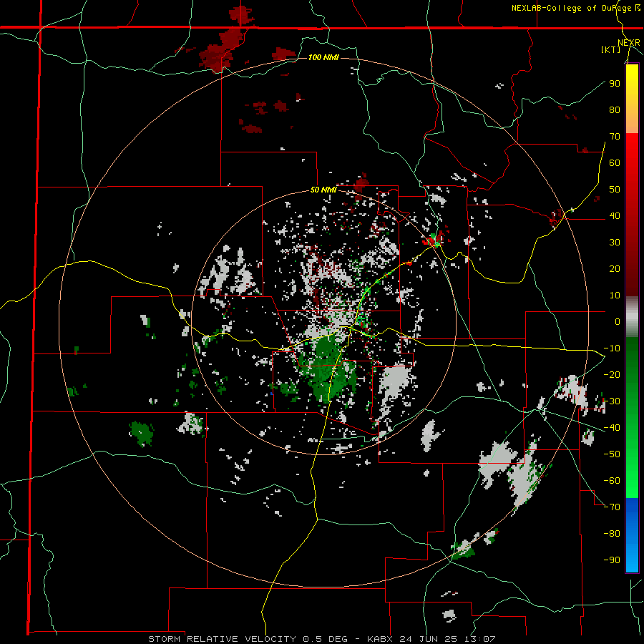
Task: Click the 10 value on the velocity scale
Action: tap(615, 296)
